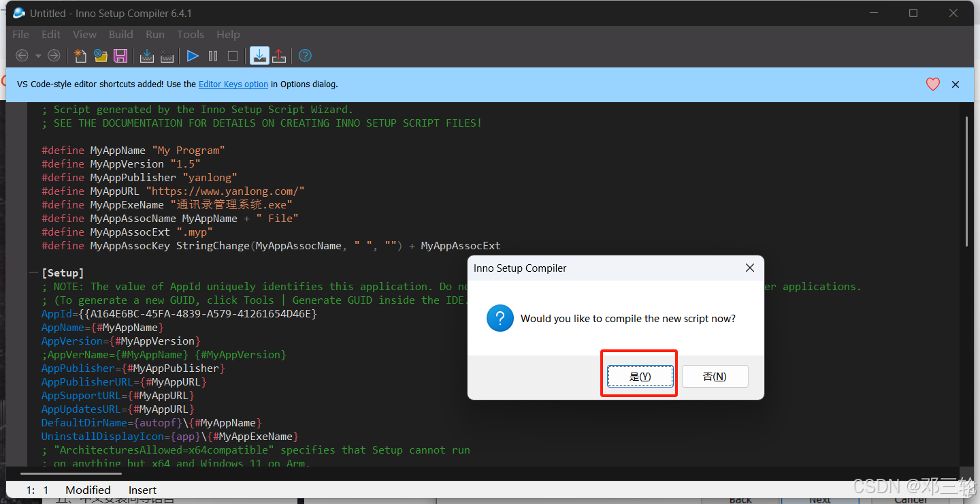The width and height of the screenshot is (980, 504).
Task: Click the MyAppName "My Program" define line
Action: click(x=133, y=151)
